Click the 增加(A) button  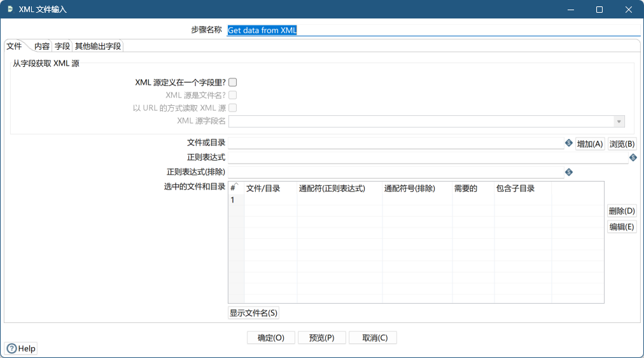pos(590,144)
